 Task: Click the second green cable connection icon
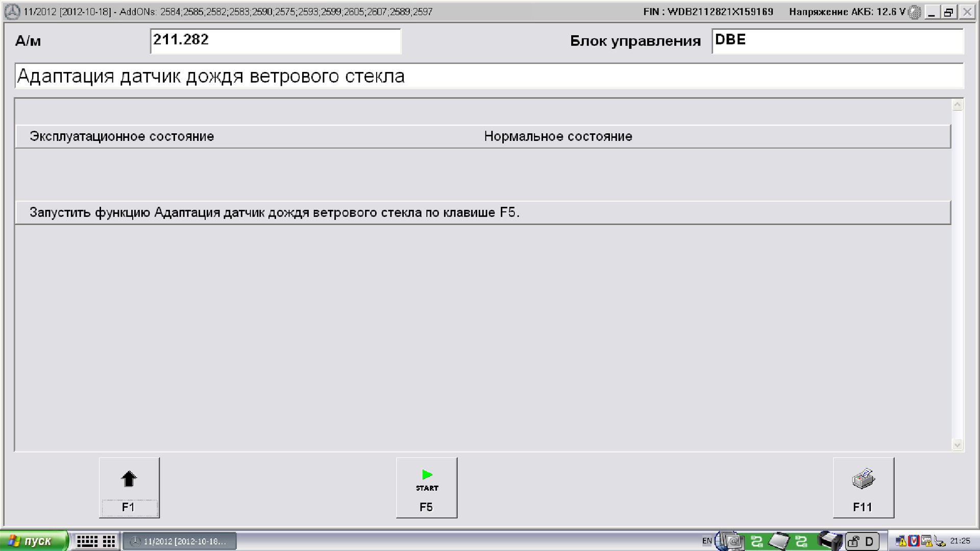pos(801,541)
